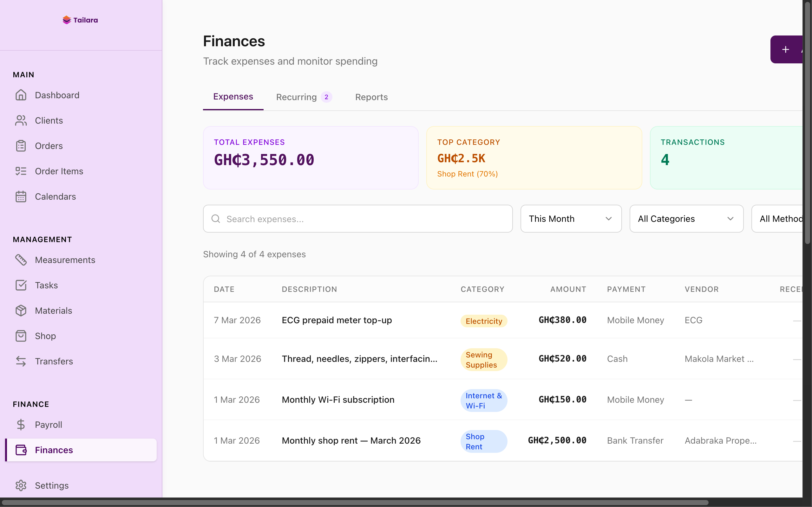Select the Dashboard house icon
Screen dimensions: 812x507
click(x=21, y=95)
